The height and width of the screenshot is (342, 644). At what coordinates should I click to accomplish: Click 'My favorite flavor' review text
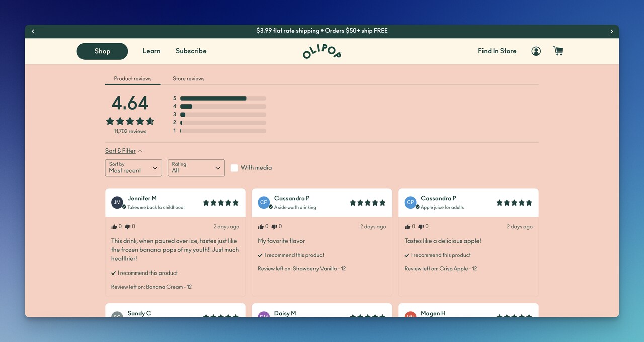[282, 241]
